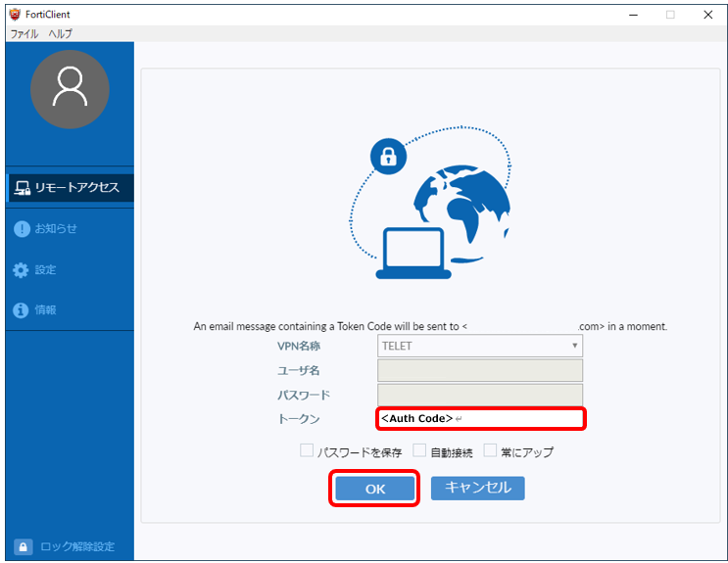Close the FortiClient window
Screen dimensions: 728x563
[708, 15]
